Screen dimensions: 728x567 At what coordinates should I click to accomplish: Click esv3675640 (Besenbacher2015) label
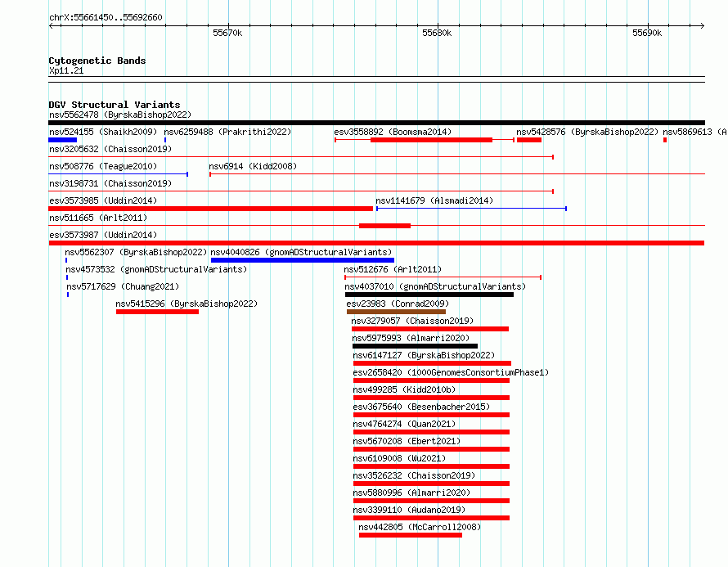(x=421, y=407)
